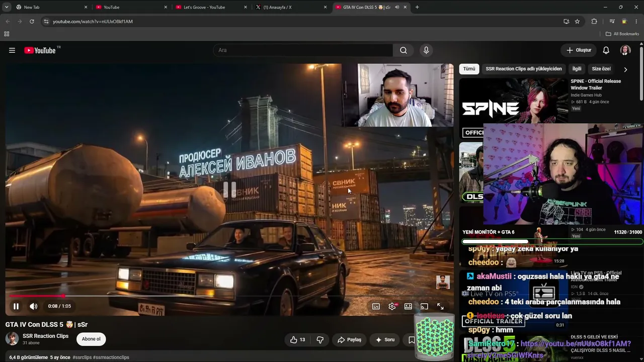This screenshot has width=644, height=362.
Task: Switch to the Anasayfa / X tab
Action: click(291, 7)
